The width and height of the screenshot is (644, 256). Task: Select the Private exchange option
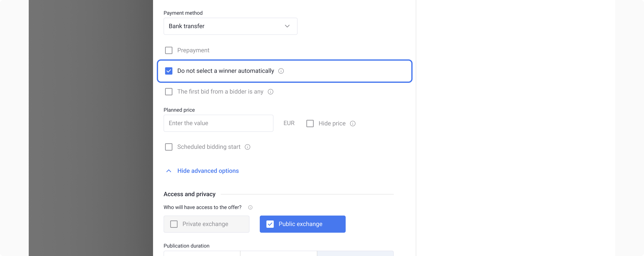pos(206,224)
